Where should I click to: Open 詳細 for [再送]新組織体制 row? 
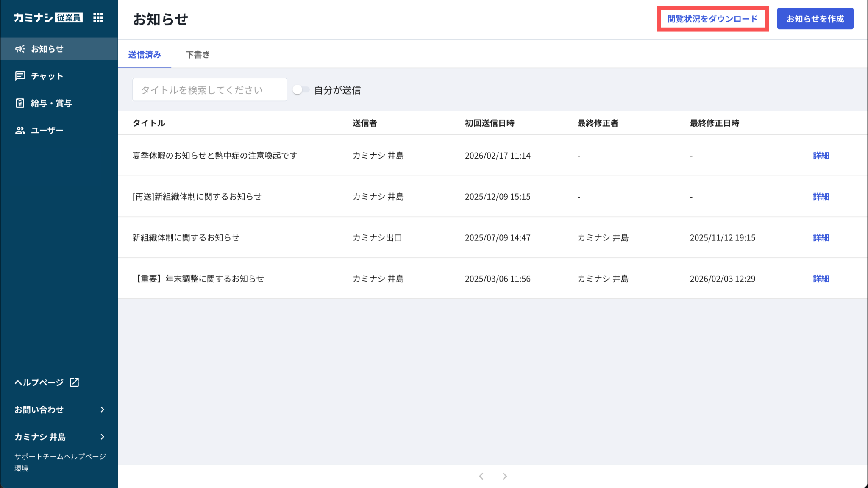click(821, 197)
